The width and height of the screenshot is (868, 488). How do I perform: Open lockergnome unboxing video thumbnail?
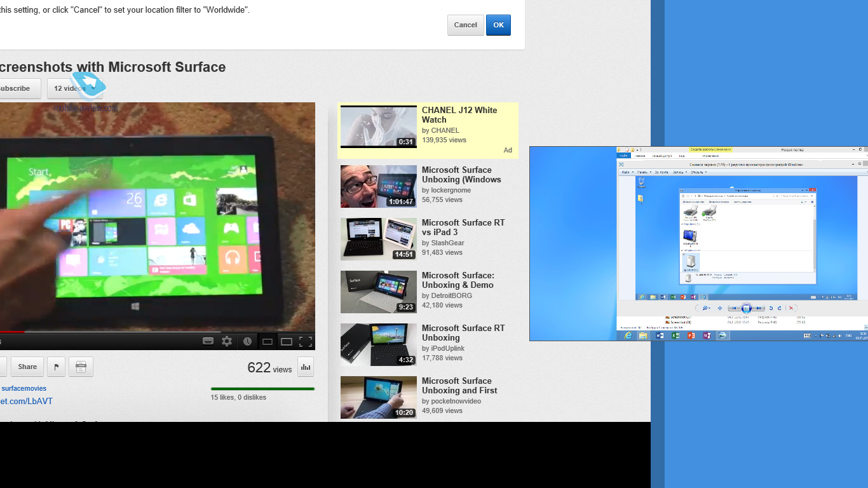click(379, 186)
